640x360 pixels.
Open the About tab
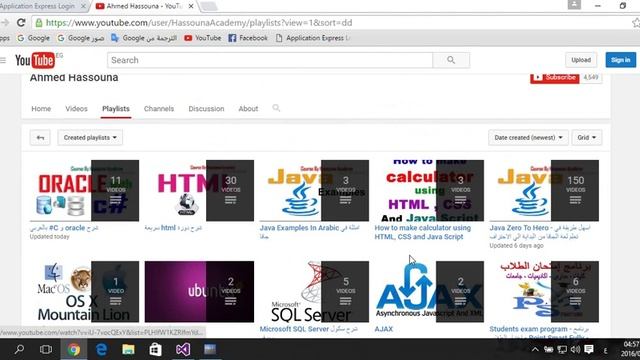(248, 109)
